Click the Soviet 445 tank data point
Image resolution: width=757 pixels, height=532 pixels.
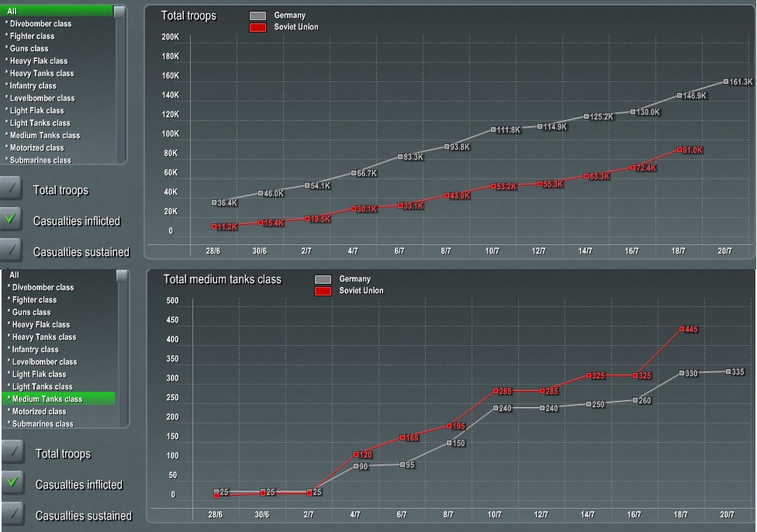pyautogui.click(x=680, y=329)
